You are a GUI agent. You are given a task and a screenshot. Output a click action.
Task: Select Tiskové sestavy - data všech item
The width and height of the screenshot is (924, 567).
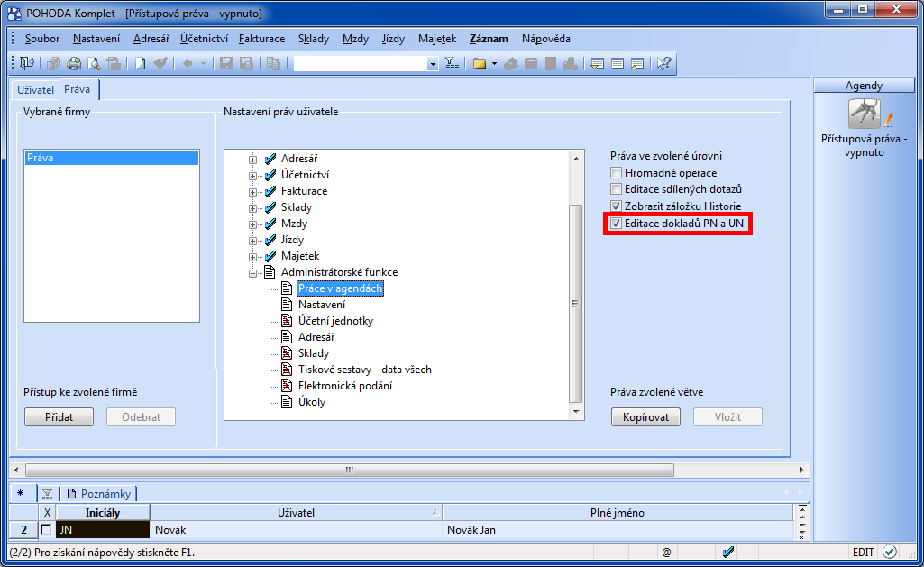pyautogui.click(x=365, y=370)
